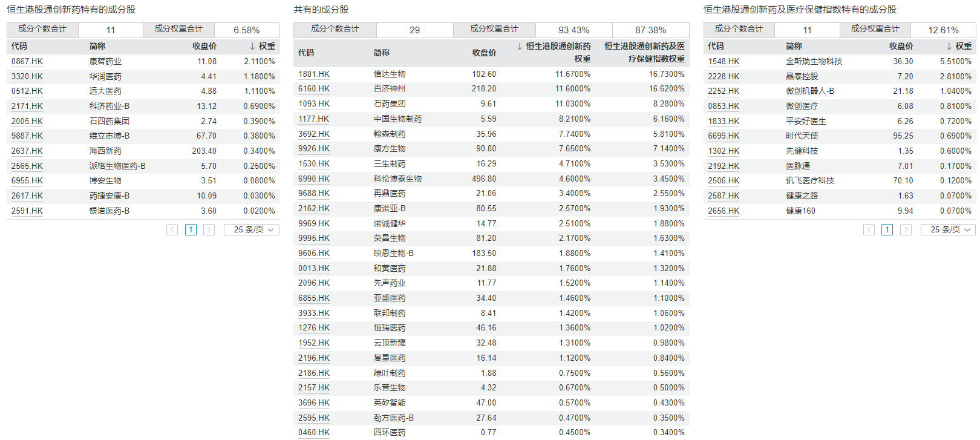Viewport: 980px width, 440px height.
Task: Open stock code 2005.HK link
Action: [27, 122]
